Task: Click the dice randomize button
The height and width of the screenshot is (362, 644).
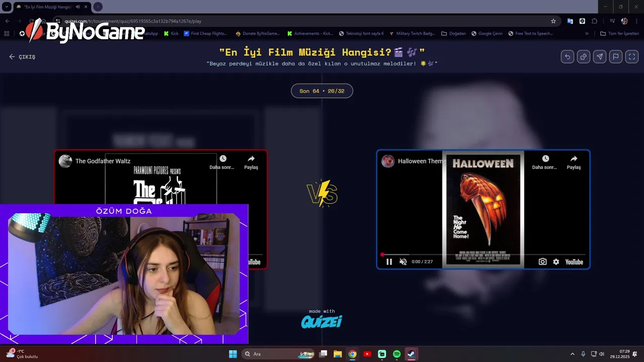Action: [x=584, y=57]
